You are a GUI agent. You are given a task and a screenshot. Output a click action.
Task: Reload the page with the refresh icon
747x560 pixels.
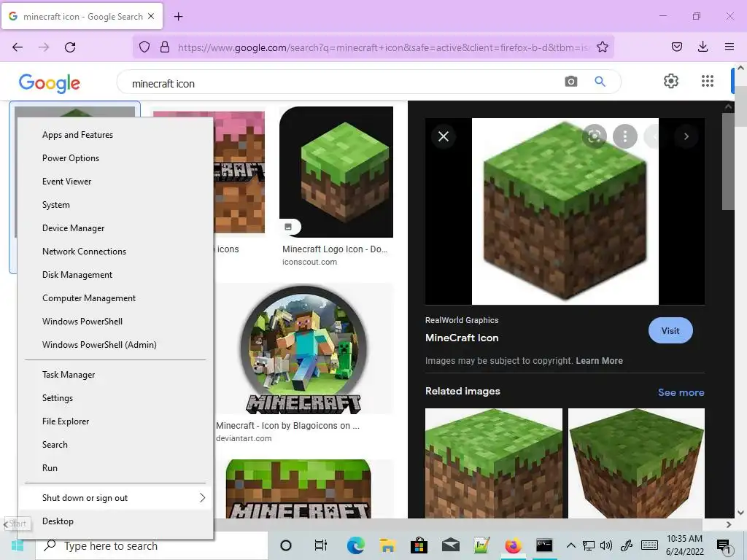pyautogui.click(x=70, y=47)
